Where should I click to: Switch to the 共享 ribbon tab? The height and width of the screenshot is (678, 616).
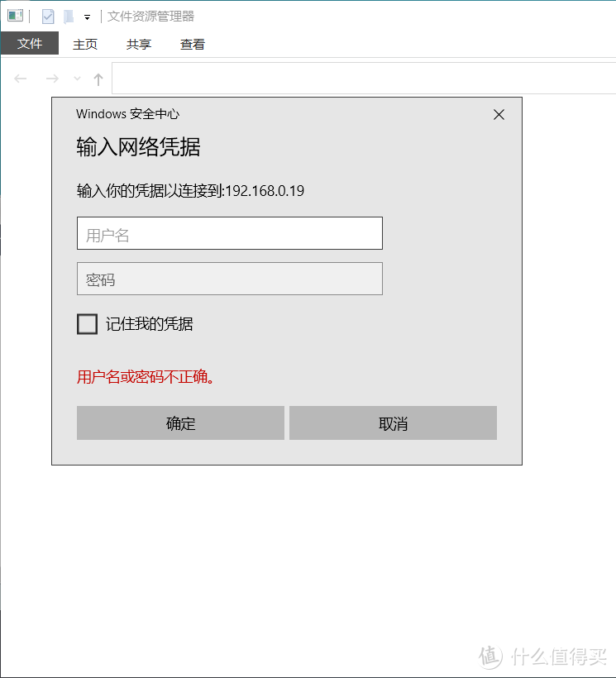click(139, 44)
